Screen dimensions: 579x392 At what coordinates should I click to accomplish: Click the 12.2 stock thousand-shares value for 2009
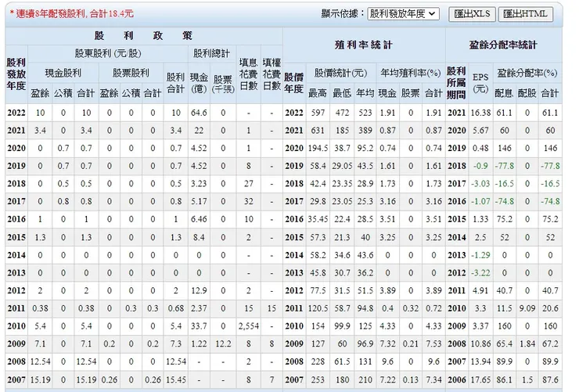pyautogui.click(x=223, y=343)
